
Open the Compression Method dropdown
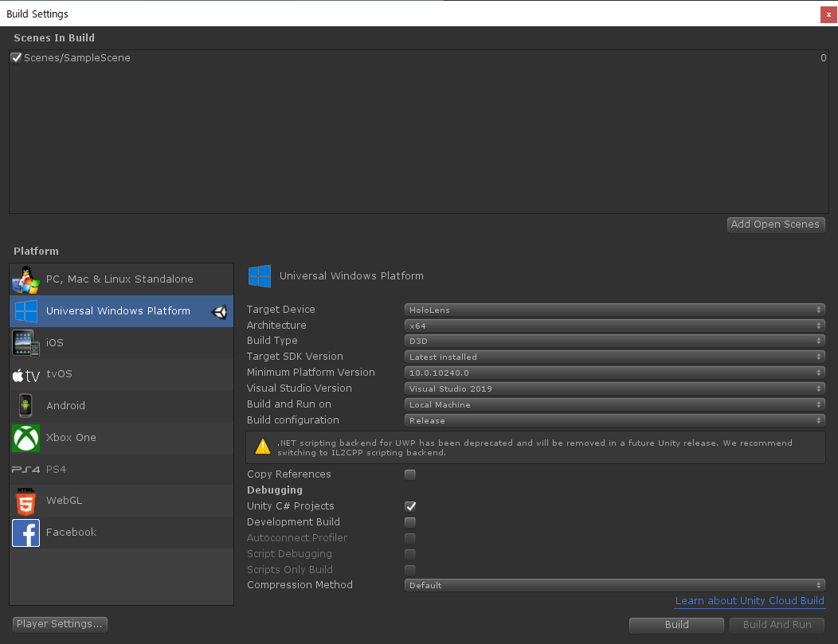[615, 585]
